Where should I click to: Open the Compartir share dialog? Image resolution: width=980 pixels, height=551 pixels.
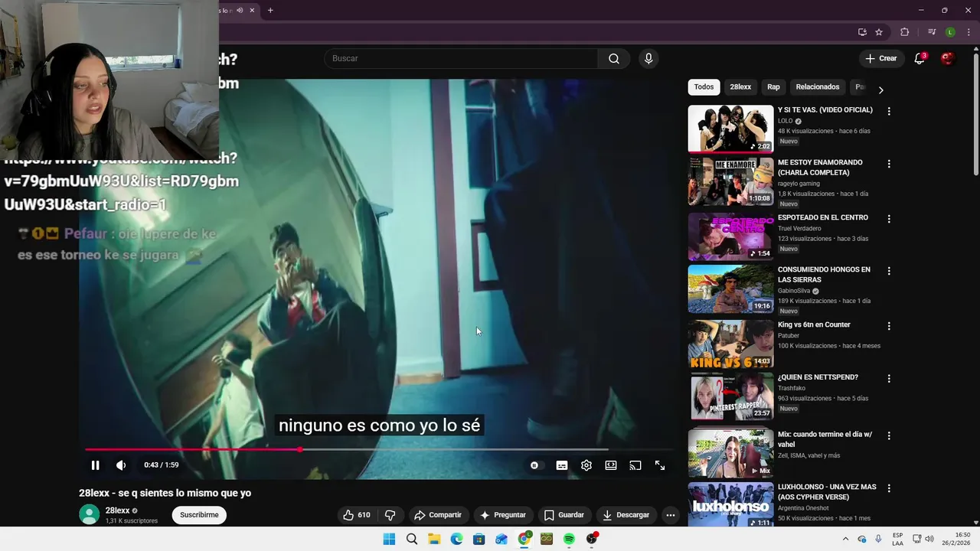437,515
